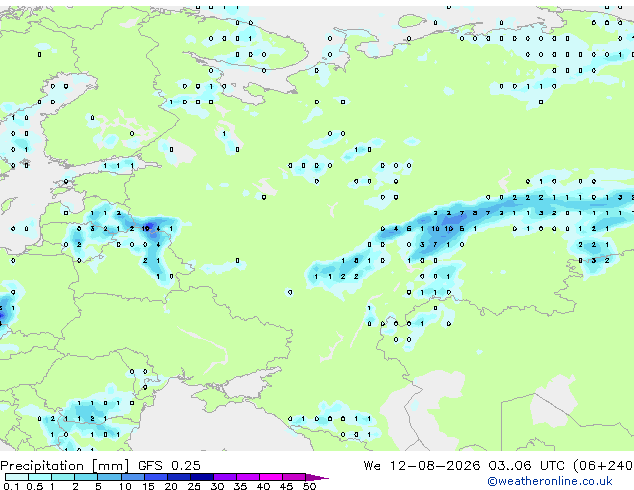Click the "03..06 UTC" time range text

(x=526, y=466)
